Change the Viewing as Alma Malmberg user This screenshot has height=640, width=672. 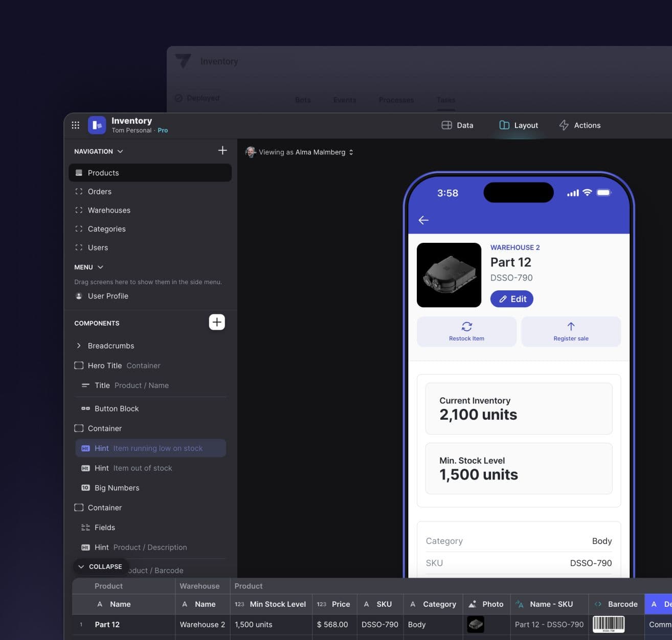pyautogui.click(x=306, y=152)
